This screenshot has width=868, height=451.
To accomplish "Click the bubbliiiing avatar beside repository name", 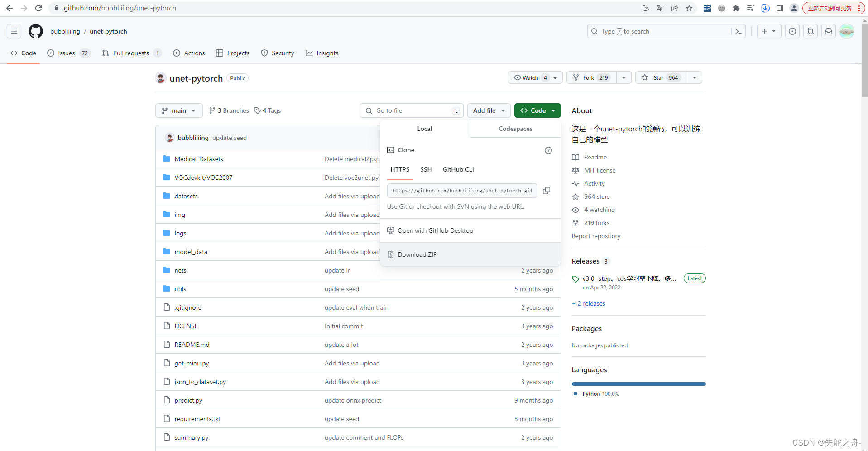I will [x=160, y=78].
